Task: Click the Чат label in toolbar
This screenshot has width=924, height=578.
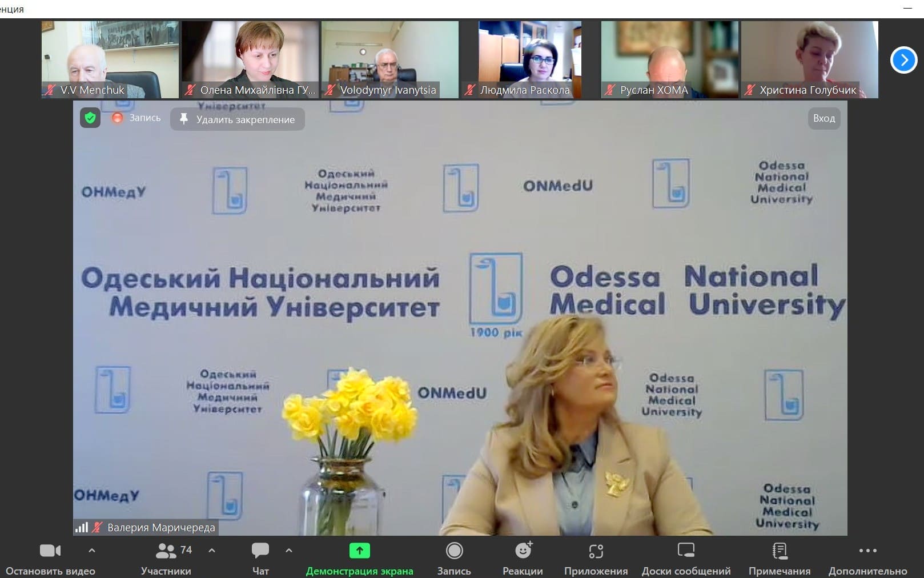Action: click(x=260, y=571)
